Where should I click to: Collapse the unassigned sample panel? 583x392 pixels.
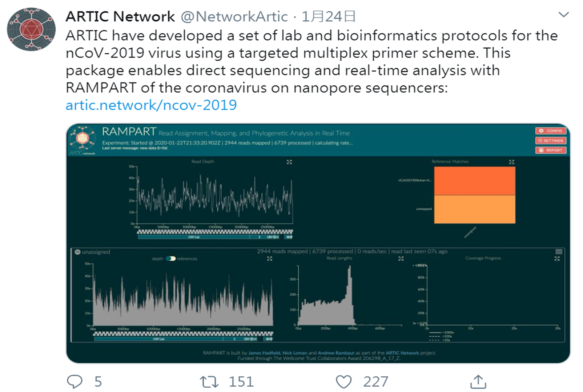(x=77, y=252)
